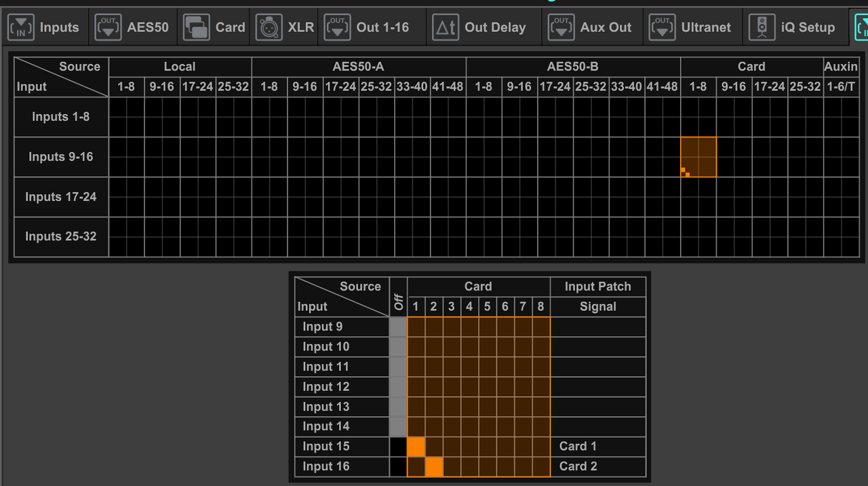Click active Card 2 cell for Input 16

point(434,466)
